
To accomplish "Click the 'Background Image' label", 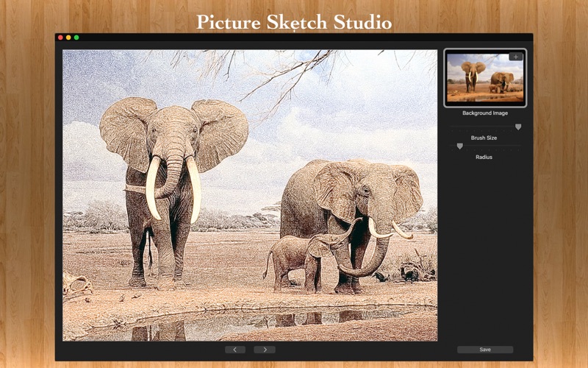I will (485, 113).
